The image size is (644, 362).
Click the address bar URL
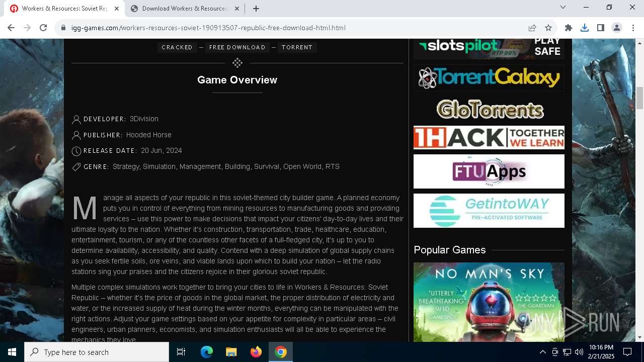coord(208,28)
